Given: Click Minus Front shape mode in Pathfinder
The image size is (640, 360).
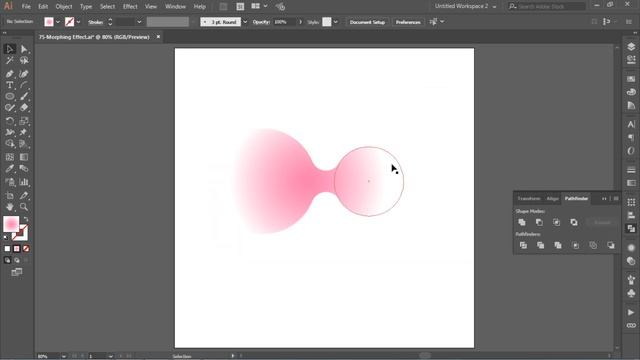Looking at the screenshot, I should 539,222.
